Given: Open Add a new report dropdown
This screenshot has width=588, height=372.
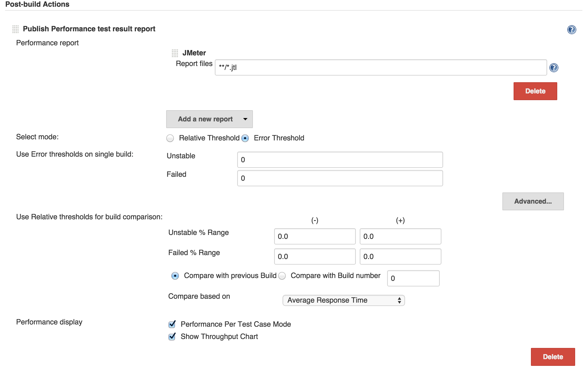Looking at the screenshot, I should [209, 119].
